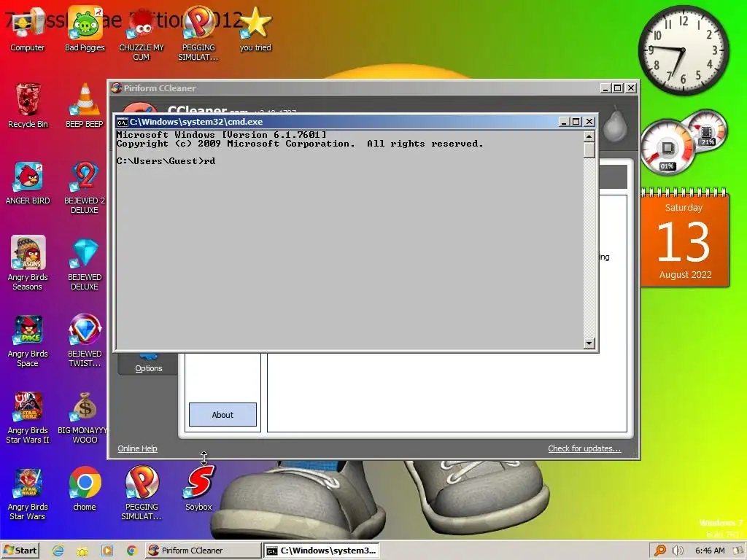Open the media player taskbar icon

pos(107,551)
